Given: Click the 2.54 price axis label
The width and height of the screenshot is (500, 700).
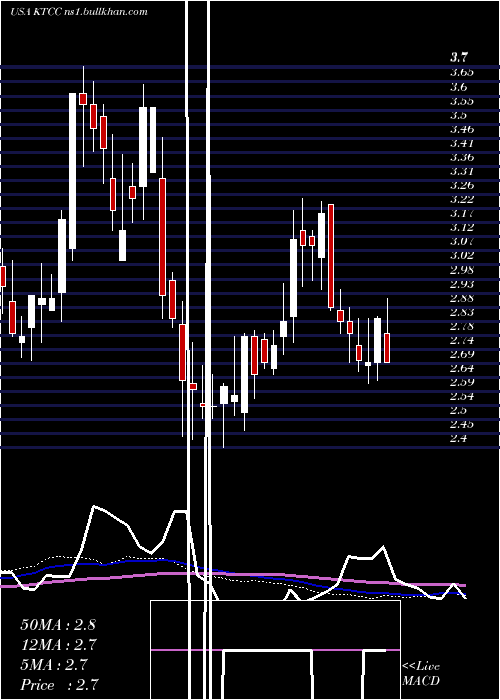Looking at the screenshot, I should pyautogui.click(x=462, y=396).
